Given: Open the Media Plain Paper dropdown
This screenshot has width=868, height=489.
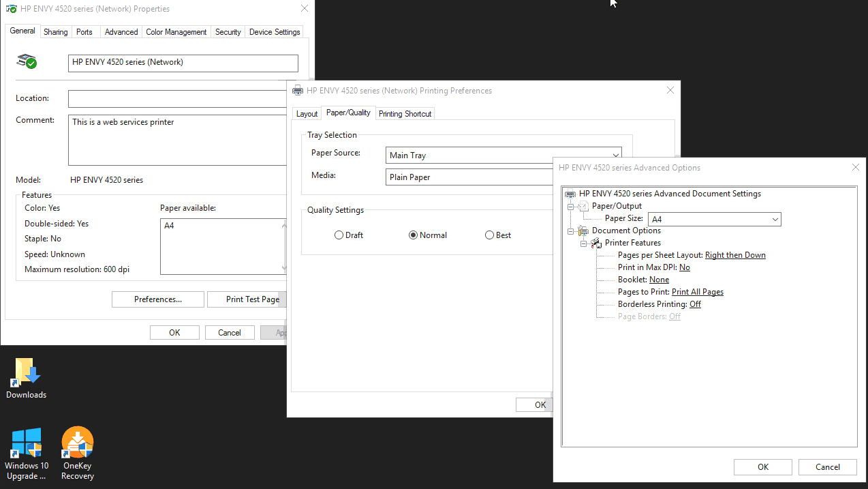Looking at the screenshot, I should 469,177.
